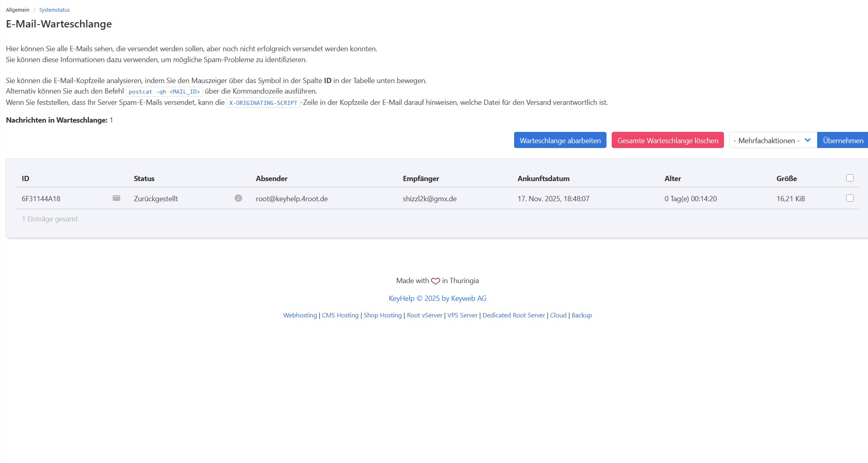Click the Backup footer link

[581, 315]
